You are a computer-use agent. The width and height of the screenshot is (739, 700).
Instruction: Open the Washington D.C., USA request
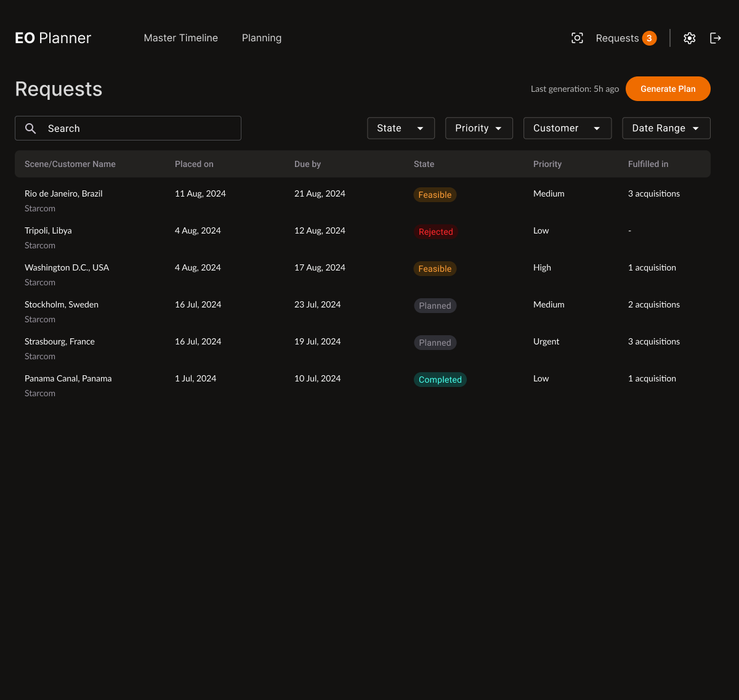67,267
